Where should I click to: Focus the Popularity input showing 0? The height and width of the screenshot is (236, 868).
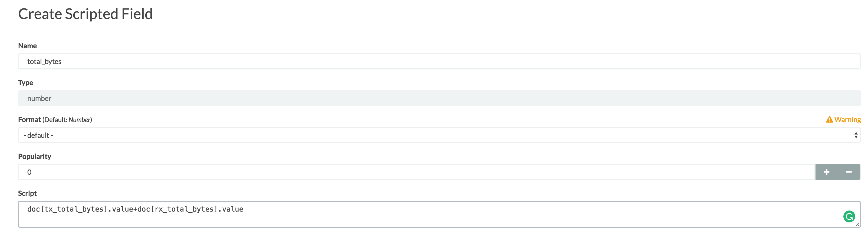click(x=416, y=172)
